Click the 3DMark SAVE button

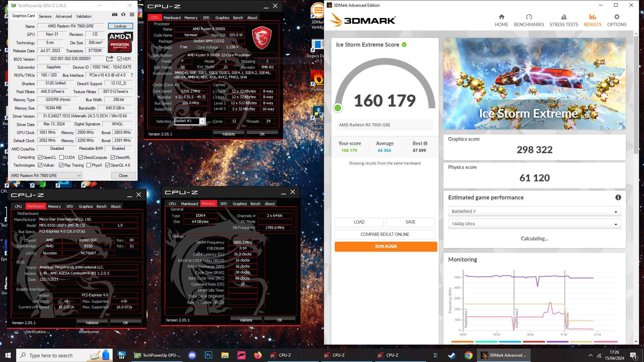coord(410,222)
